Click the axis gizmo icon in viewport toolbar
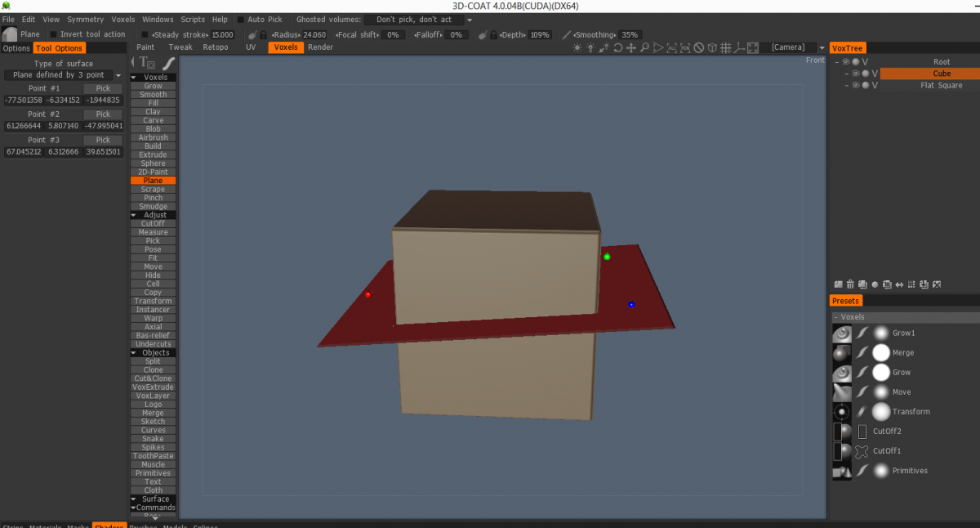980x528 pixels. pyautogui.click(x=738, y=48)
